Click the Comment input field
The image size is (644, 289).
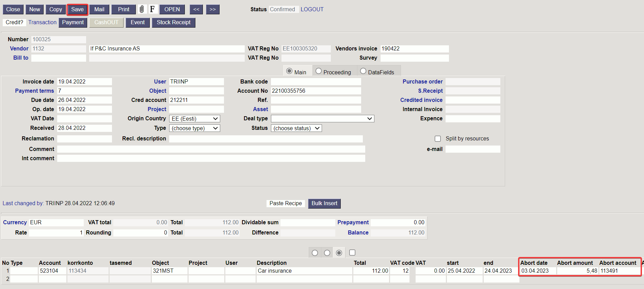(211, 149)
